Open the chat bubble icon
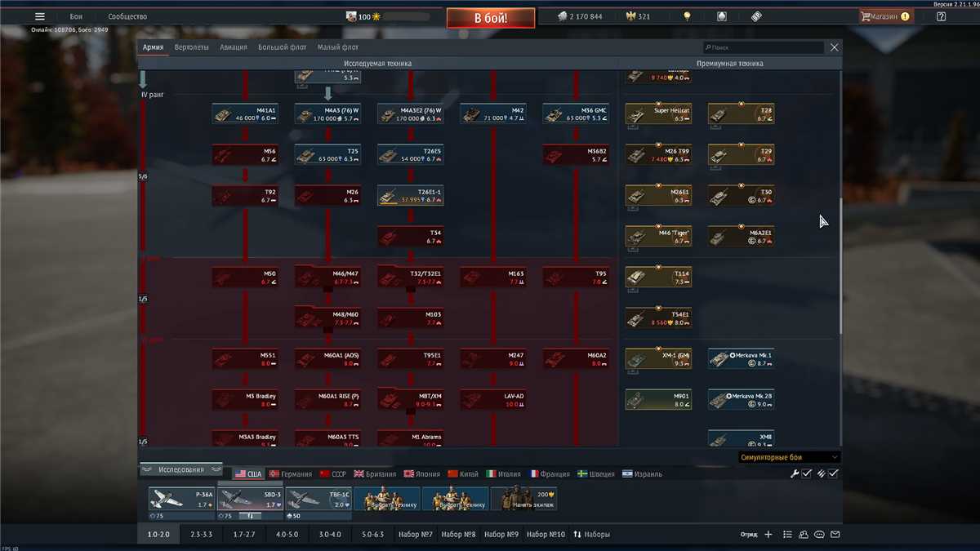This screenshot has width=980, height=551. 820,535
